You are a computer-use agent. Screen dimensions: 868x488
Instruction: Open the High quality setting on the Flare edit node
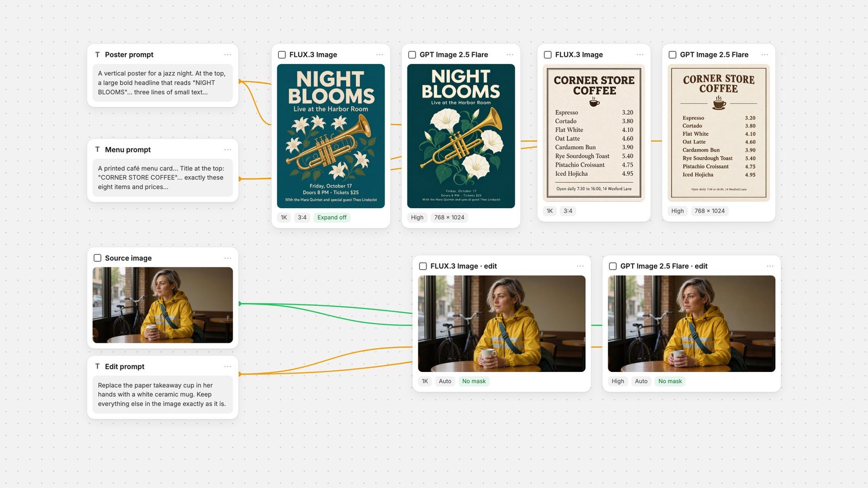(x=618, y=381)
